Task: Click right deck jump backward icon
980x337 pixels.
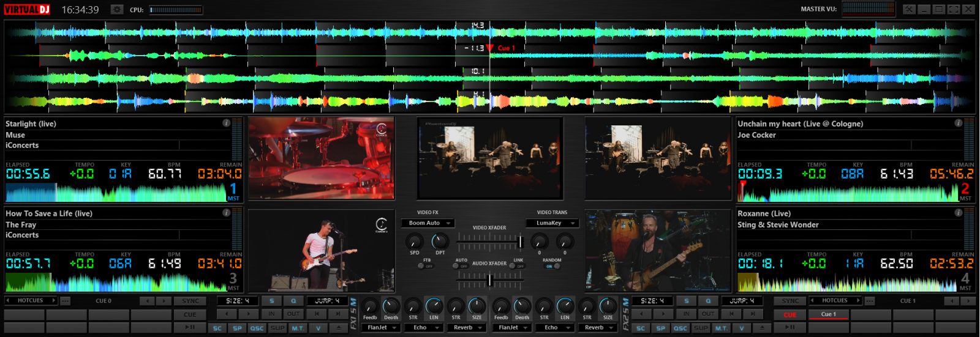Action: (x=731, y=314)
